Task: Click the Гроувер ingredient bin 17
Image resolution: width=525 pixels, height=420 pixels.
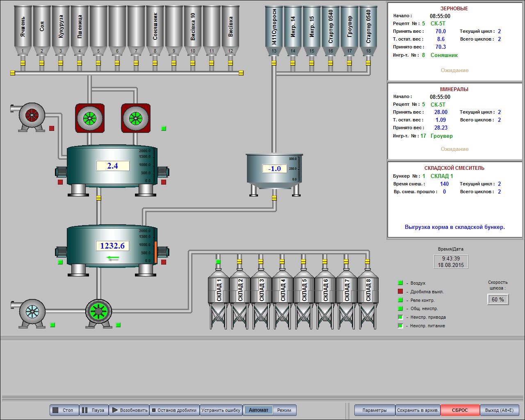Action: [349, 27]
